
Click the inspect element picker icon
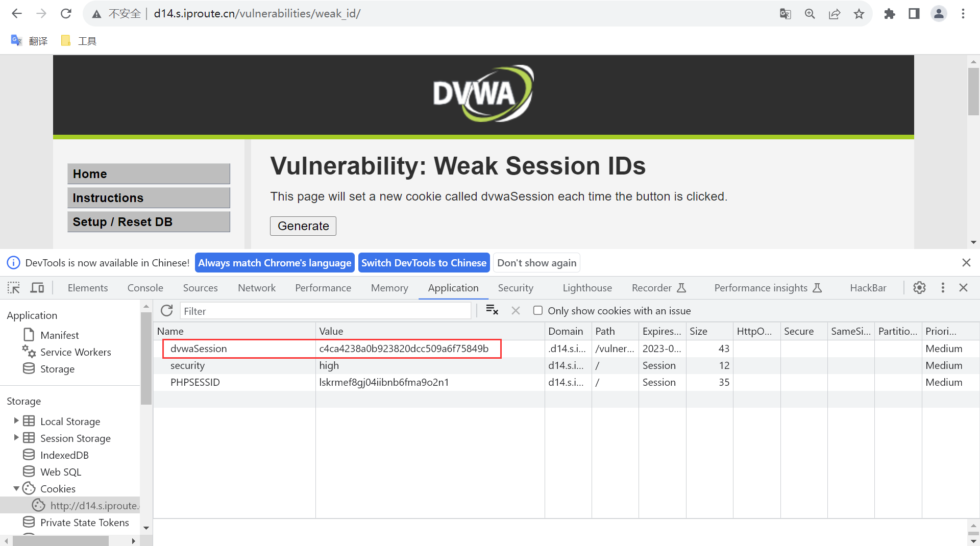[x=14, y=288]
